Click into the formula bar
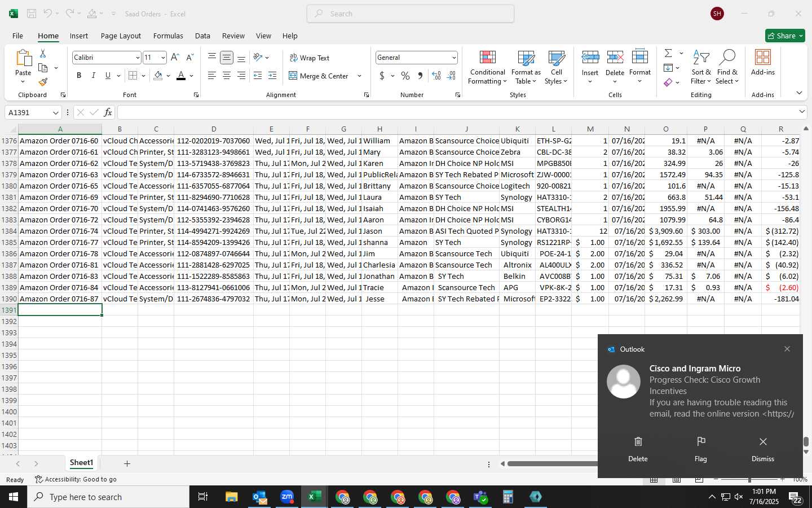The image size is (812, 508). pos(457,112)
